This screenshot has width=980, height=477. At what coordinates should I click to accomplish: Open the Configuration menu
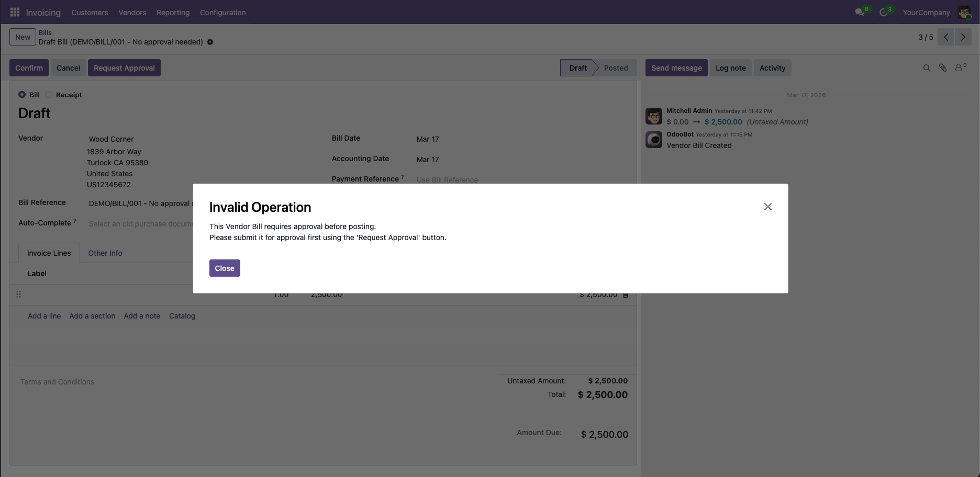click(x=222, y=13)
